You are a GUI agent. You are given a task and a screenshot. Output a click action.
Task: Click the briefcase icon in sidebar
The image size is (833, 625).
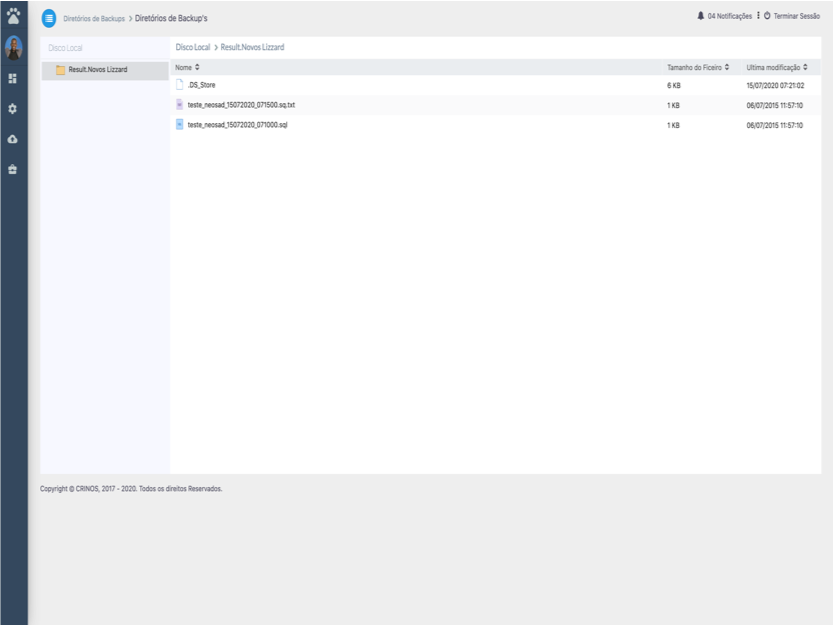[x=13, y=169]
